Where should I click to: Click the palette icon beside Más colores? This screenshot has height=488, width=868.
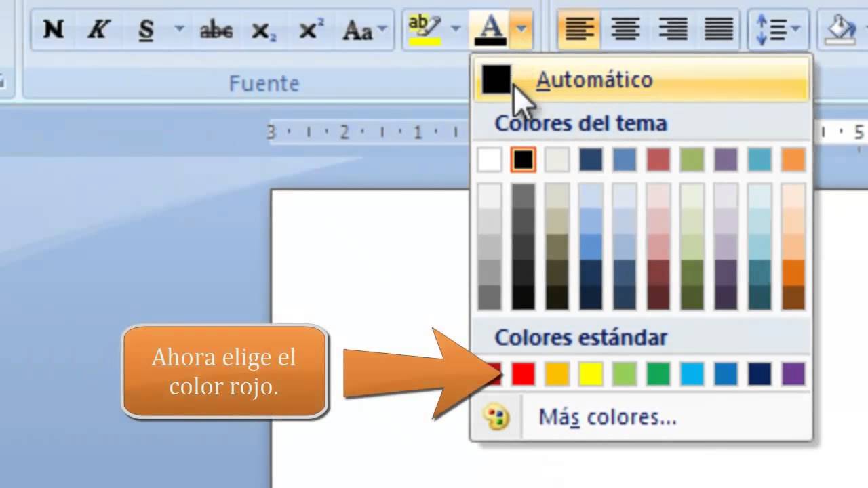pyautogui.click(x=496, y=418)
